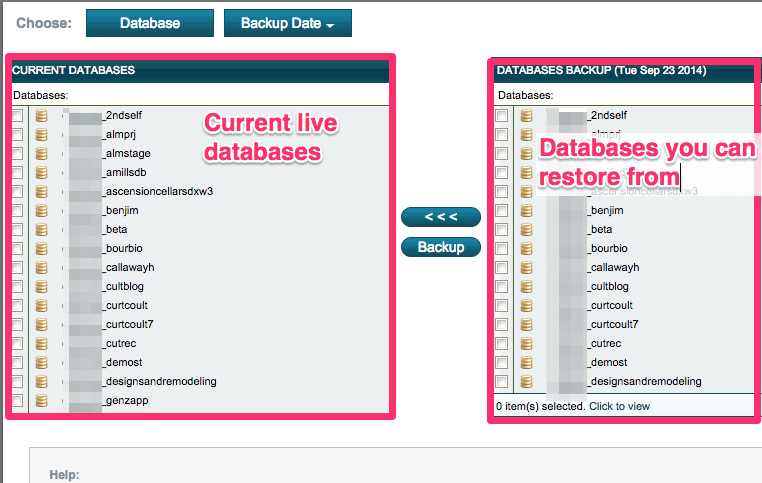The width and height of the screenshot is (762, 483).
Task: Click database icon for _benjim in Databases Backup
Action: (x=526, y=210)
